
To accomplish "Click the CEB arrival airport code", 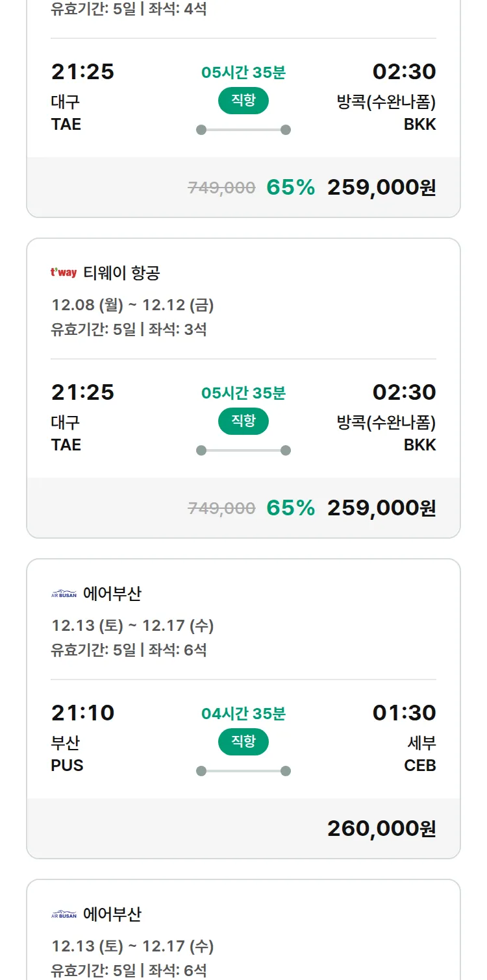I will point(419,765).
